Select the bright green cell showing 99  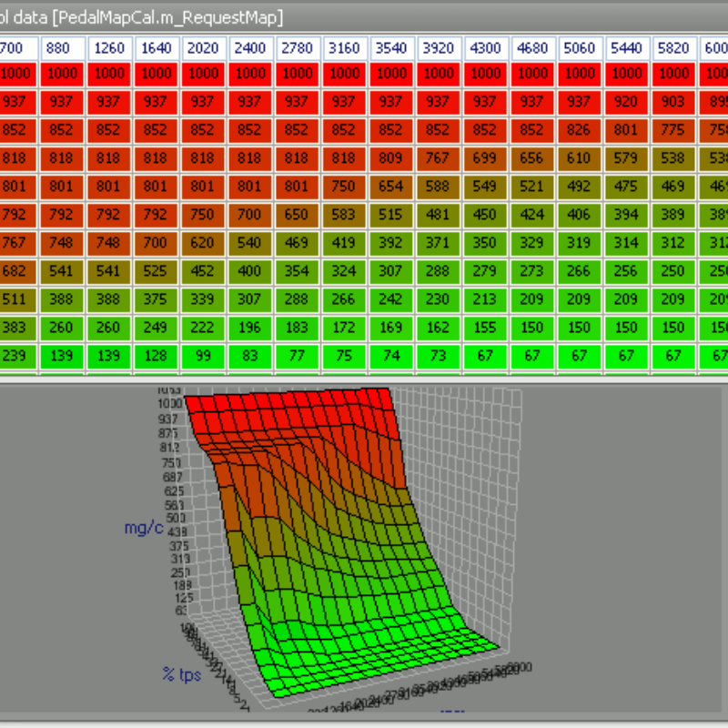(203, 357)
